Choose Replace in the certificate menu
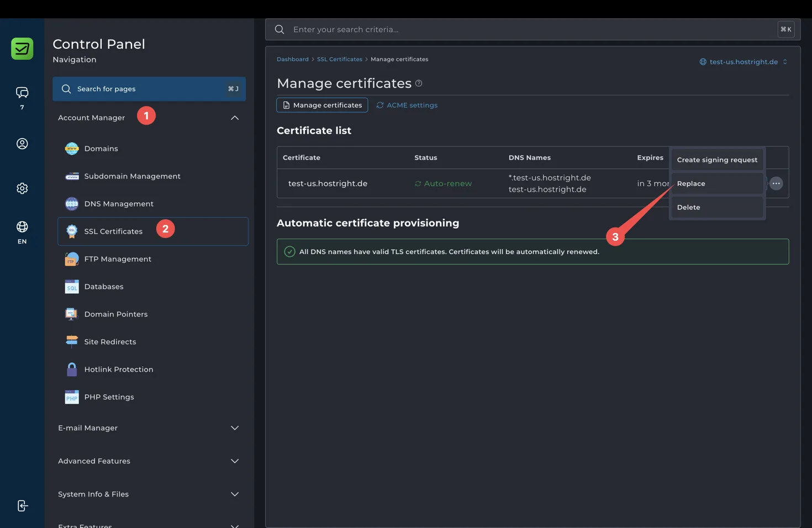This screenshot has width=812, height=528. click(x=717, y=183)
